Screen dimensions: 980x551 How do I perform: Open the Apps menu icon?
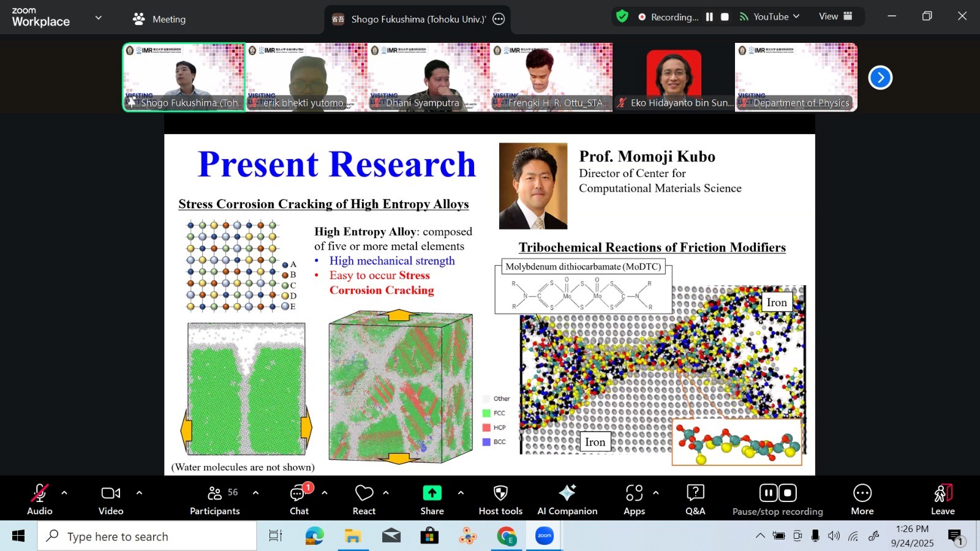634,500
